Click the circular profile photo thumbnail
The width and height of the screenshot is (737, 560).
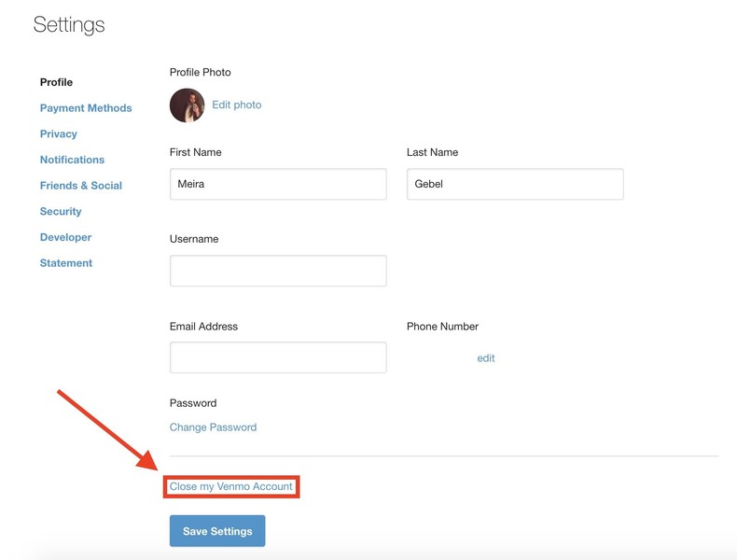tap(187, 105)
